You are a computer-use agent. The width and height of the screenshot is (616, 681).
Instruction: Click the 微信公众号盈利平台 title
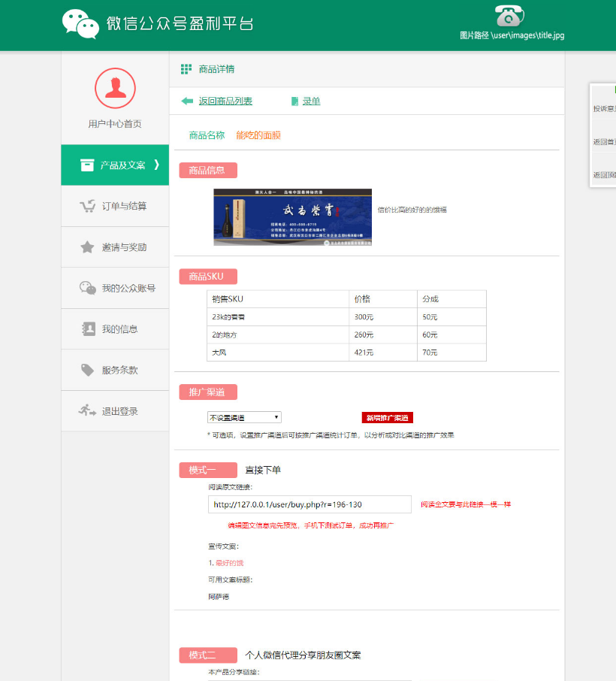[x=180, y=23]
